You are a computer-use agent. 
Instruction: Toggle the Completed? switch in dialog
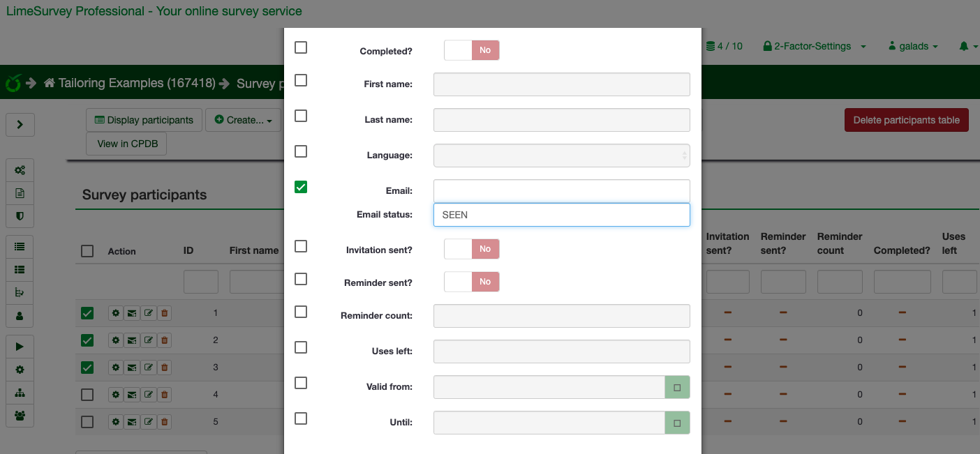(x=472, y=50)
